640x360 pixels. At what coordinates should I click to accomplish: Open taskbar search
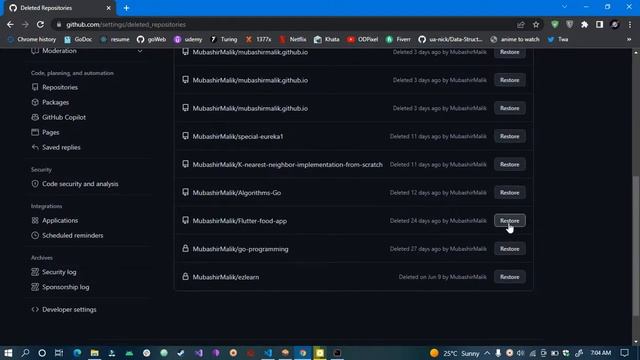coord(25,353)
